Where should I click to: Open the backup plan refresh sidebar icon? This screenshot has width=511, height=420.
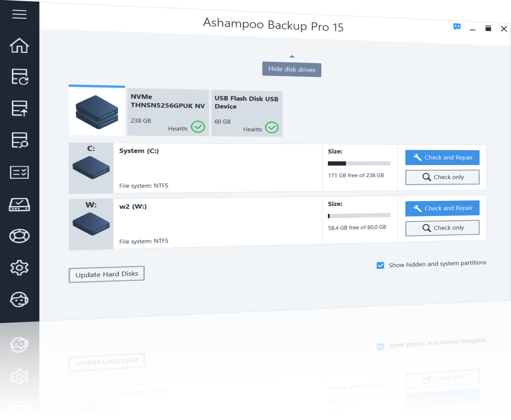click(x=20, y=77)
